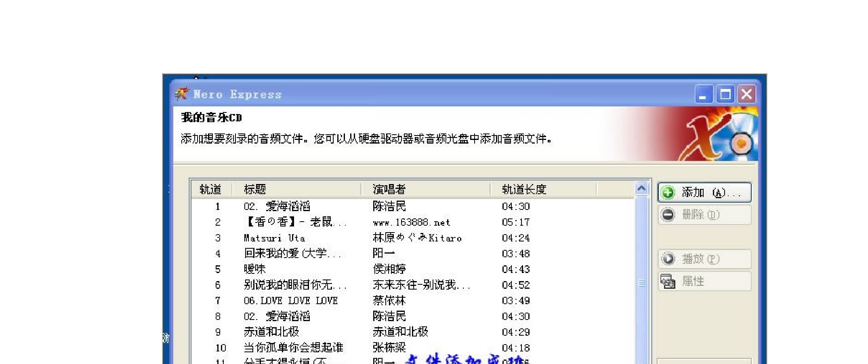Sort by the 轨道长度 column header
This screenshot has width=868, height=364.
click(x=544, y=189)
